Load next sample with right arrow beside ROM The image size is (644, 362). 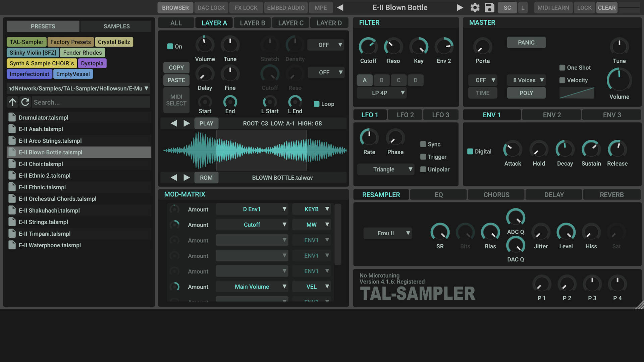tap(186, 178)
